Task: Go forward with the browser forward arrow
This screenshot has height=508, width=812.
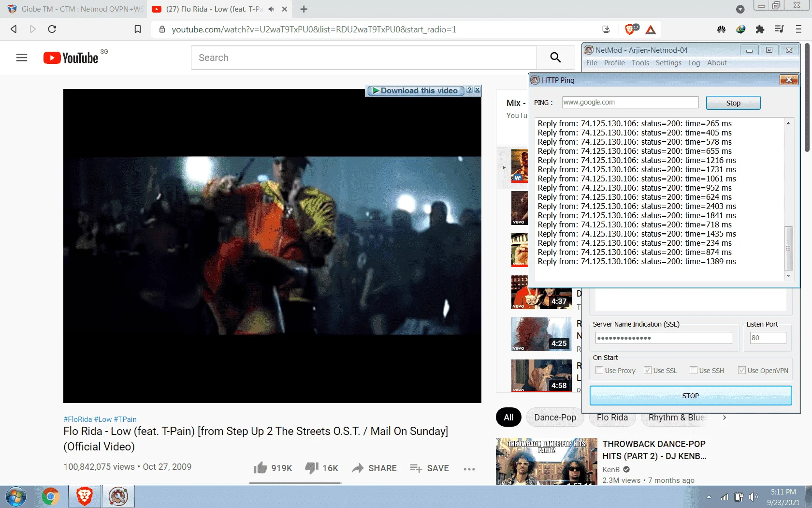Action: [32, 29]
